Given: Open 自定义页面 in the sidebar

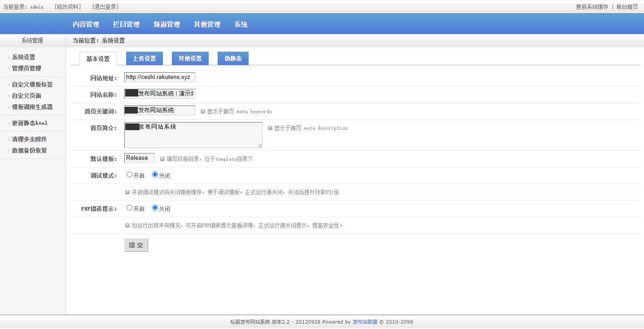Looking at the screenshot, I should point(26,96).
